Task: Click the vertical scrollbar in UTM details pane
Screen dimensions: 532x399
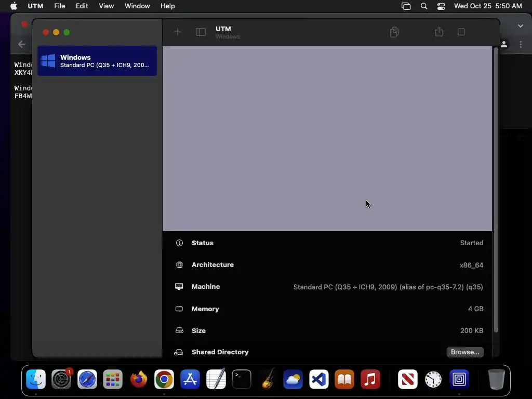Action: (496, 190)
